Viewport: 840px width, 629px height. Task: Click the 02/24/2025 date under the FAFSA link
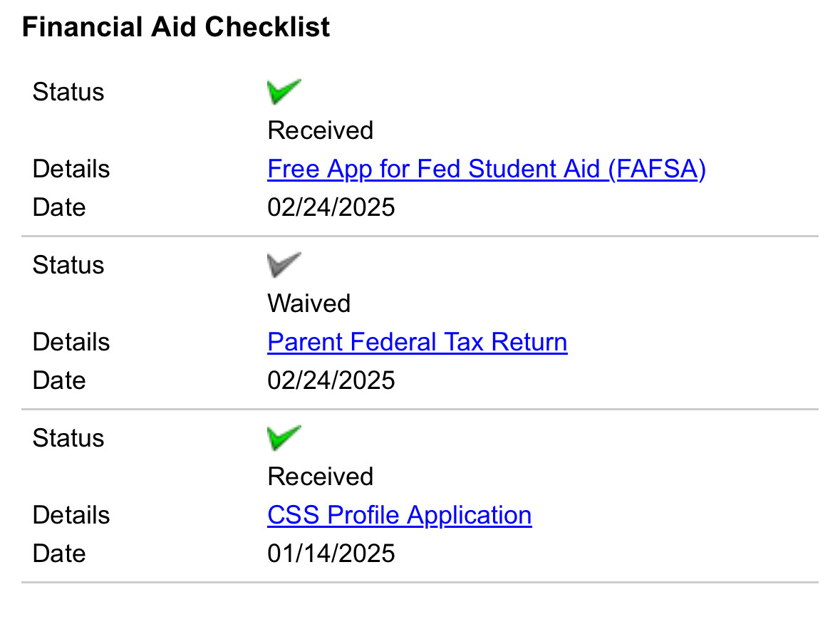tap(331, 207)
